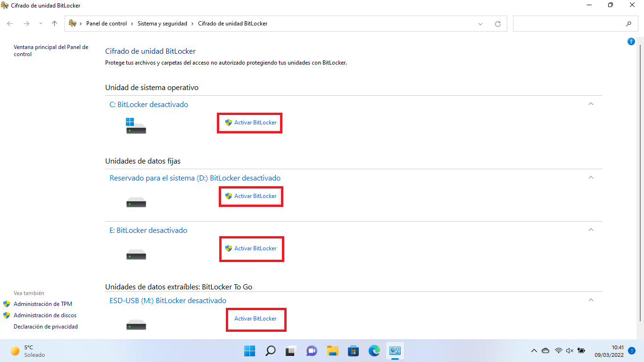Click the back navigation arrow
The width and height of the screenshot is (644, 362).
coord(9,23)
